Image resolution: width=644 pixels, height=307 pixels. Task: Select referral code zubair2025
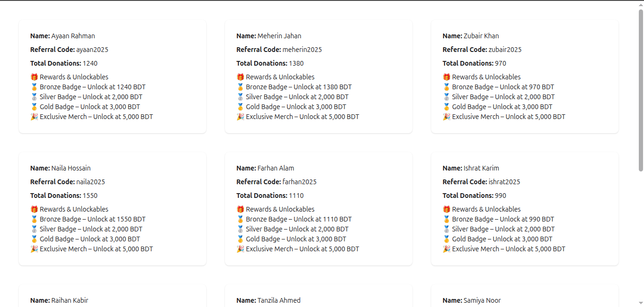(505, 50)
